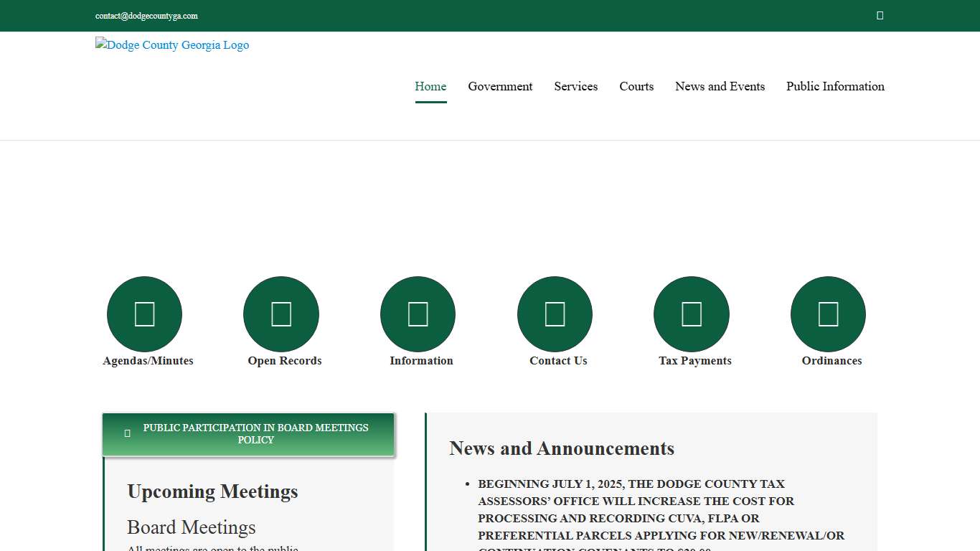Open the Services dropdown menu

(575, 86)
